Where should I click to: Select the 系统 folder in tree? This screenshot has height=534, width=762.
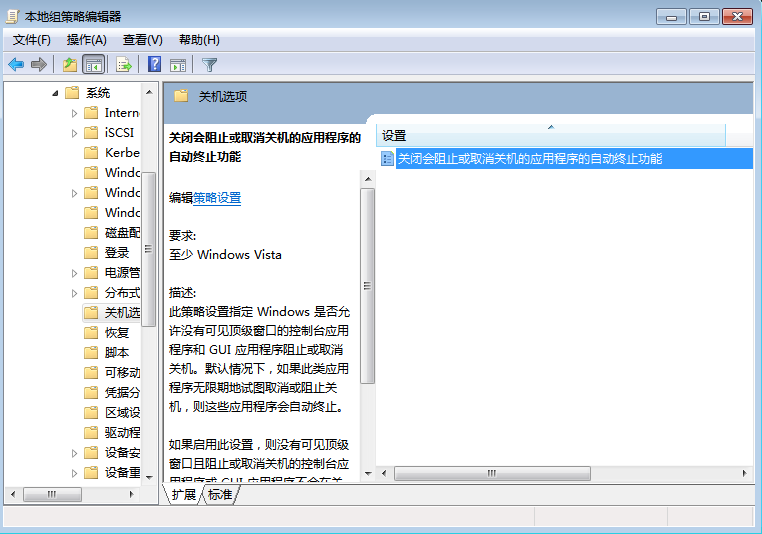click(98, 92)
